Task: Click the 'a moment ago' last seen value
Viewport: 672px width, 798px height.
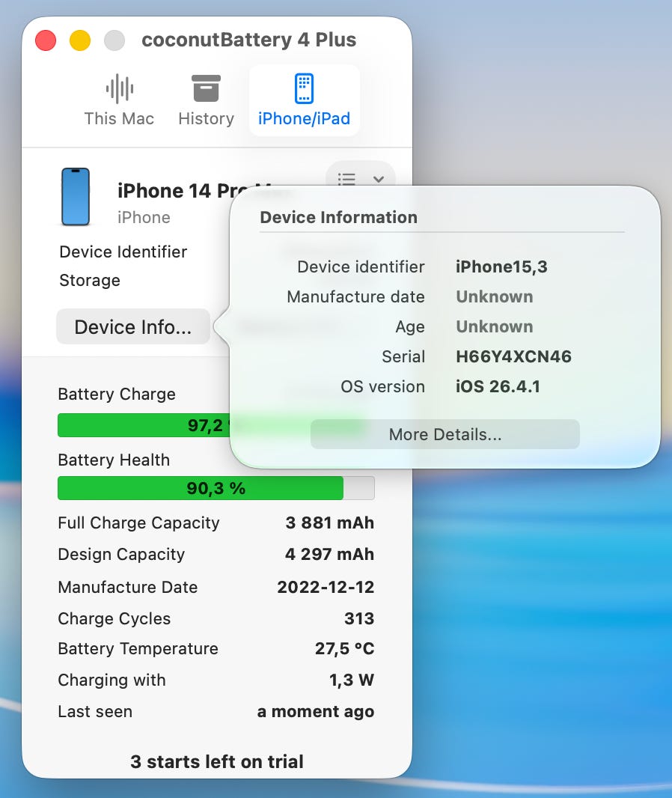Action: [x=315, y=711]
